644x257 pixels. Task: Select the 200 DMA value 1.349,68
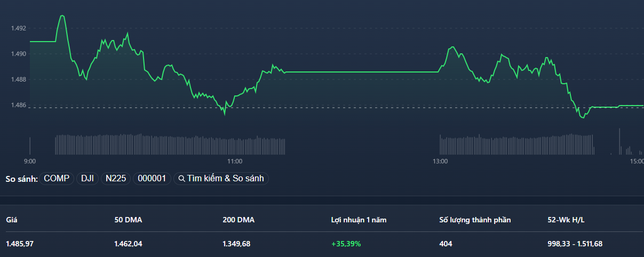[236, 244]
